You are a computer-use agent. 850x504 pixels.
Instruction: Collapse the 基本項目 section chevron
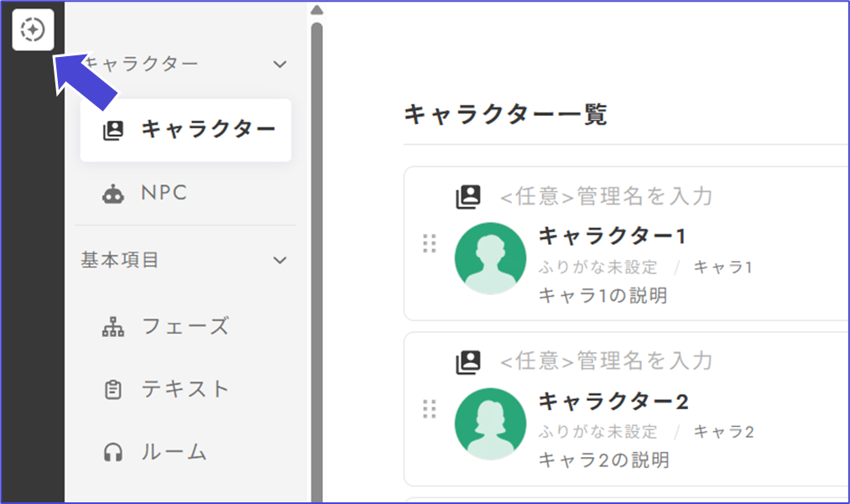(x=280, y=260)
